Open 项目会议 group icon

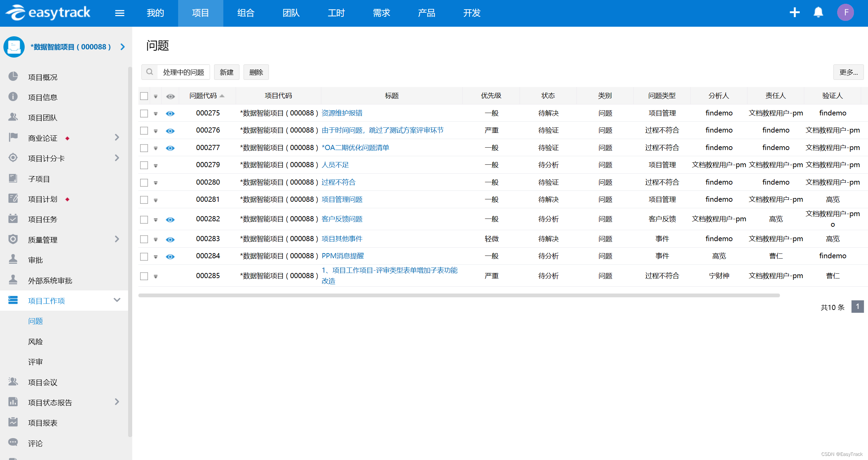click(x=13, y=382)
